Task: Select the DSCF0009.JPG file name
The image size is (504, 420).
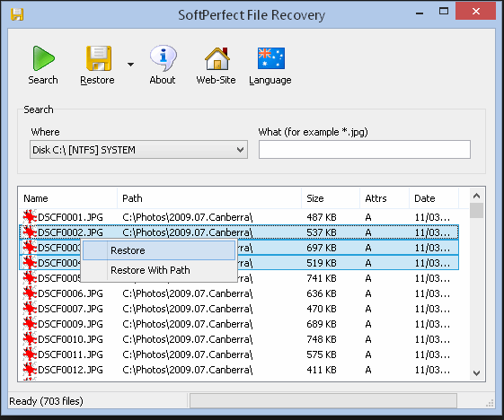Action: 70,324
